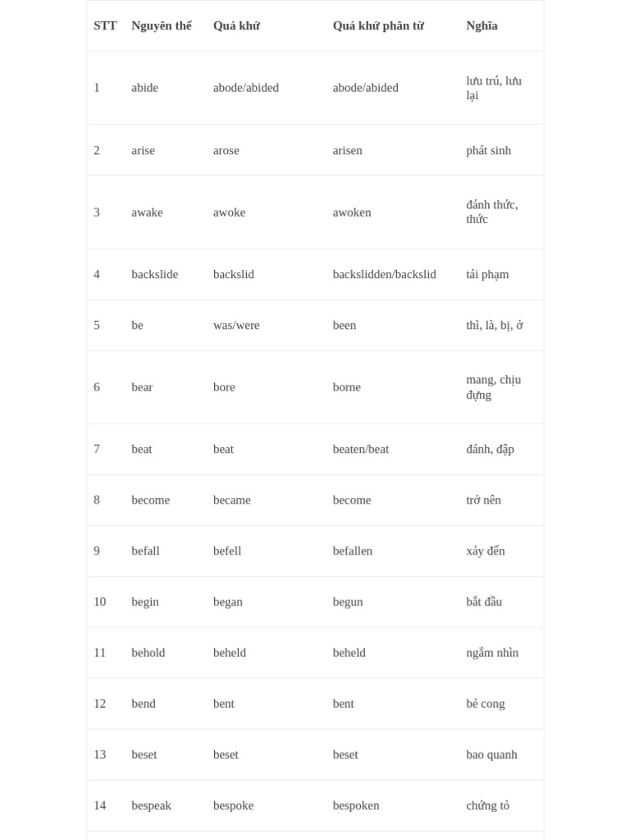The width and height of the screenshot is (630, 840).
Task: Click the 'backslidden/backslid' cell
Action: click(x=384, y=274)
